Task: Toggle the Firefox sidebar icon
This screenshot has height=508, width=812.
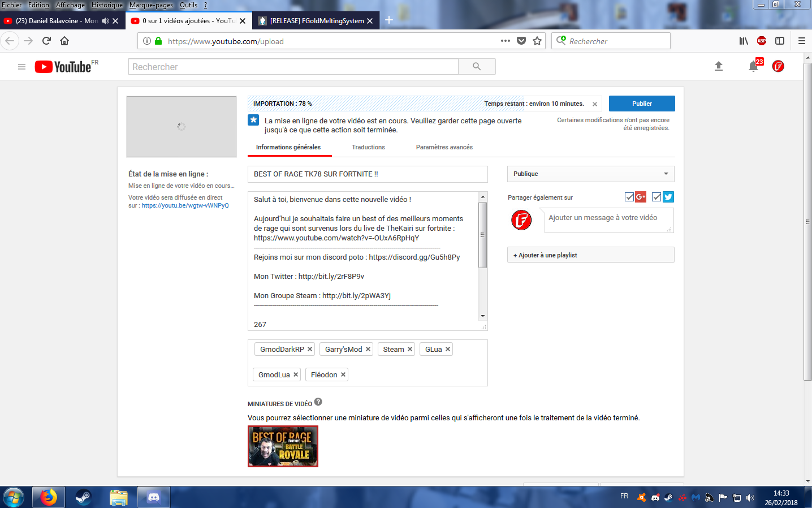Action: (x=780, y=41)
